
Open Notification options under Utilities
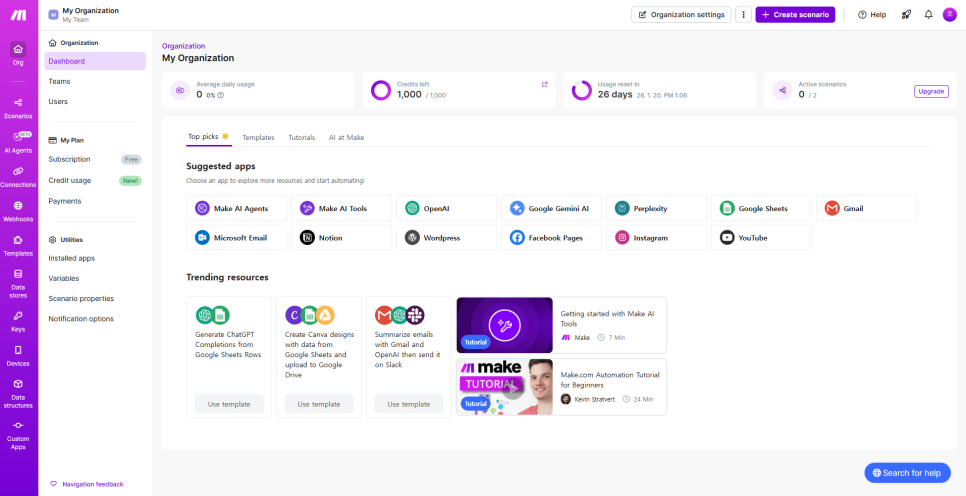click(95, 319)
